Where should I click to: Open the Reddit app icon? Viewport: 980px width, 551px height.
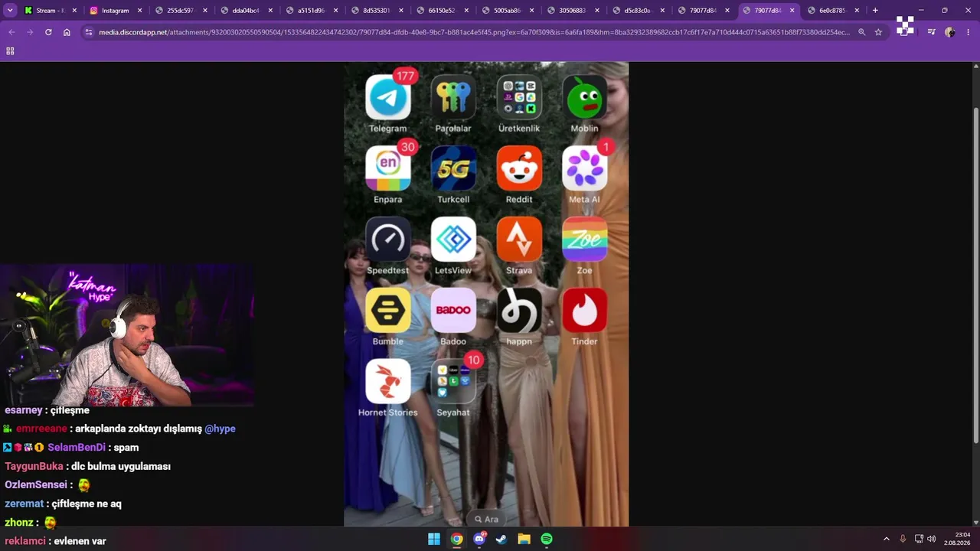tap(519, 168)
